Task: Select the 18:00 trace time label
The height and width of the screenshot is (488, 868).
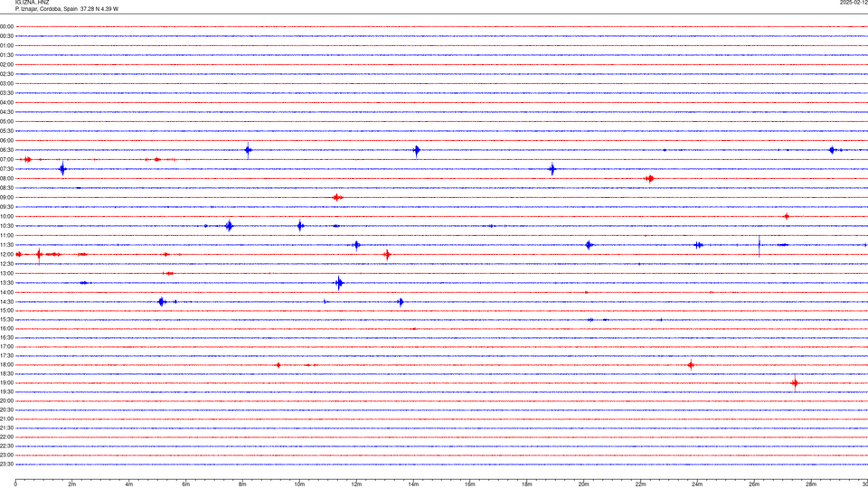Action: click(x=6, y=365)
